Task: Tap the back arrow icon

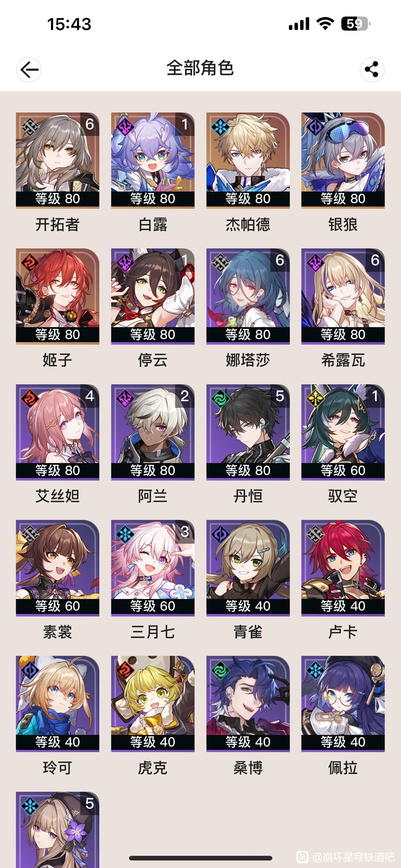Action: [29, 70]
